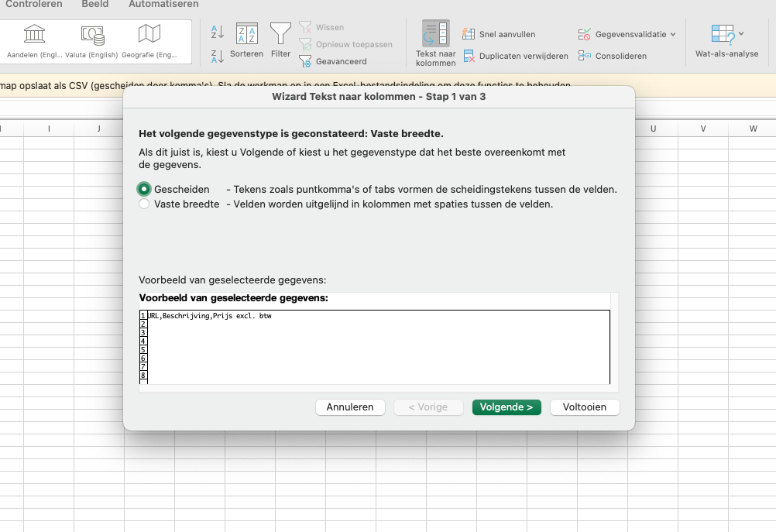Select column header J
Image resolution: width=776 pixels, height=532 pixels.
click(99, 129)
